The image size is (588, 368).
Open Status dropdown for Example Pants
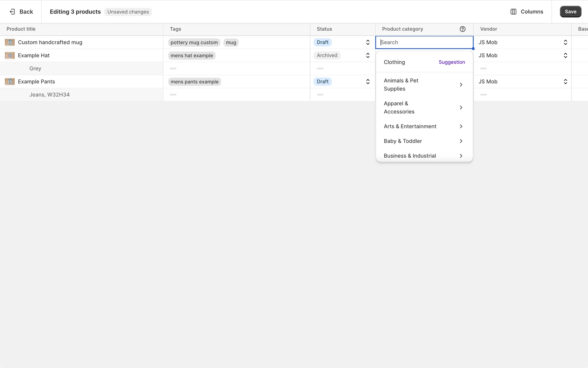pyautogui.click(x=367, y=82)
